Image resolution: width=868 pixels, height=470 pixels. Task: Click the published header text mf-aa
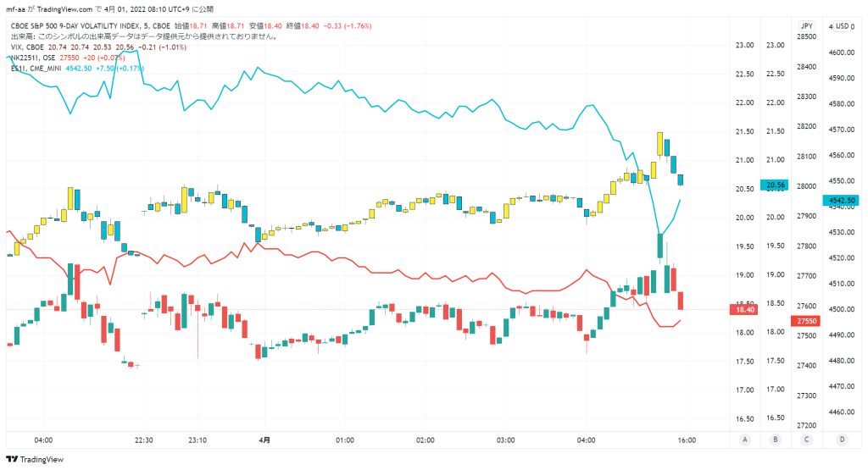(x=15, y=9)
